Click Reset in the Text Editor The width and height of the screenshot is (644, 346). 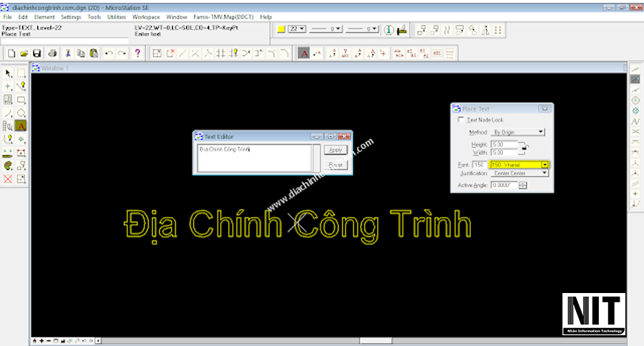[336, 165]
